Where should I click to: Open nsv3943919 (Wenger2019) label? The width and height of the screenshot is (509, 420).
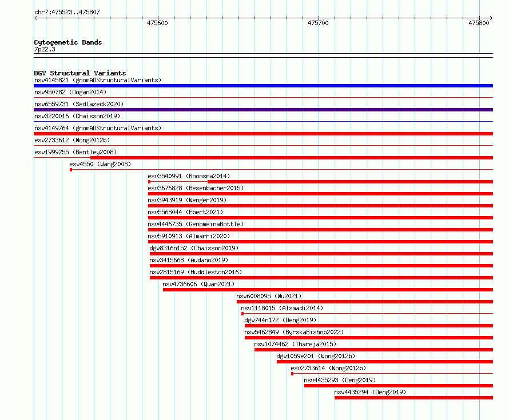188,200
